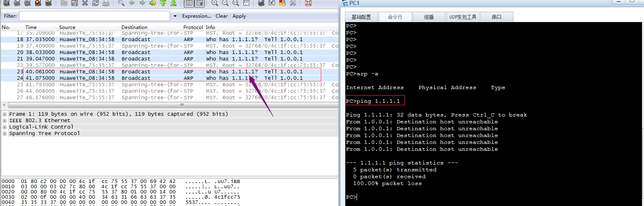Edit coloring rules
Screen dimensions: 644x206
pyautogui.click(x=283, y=3)
